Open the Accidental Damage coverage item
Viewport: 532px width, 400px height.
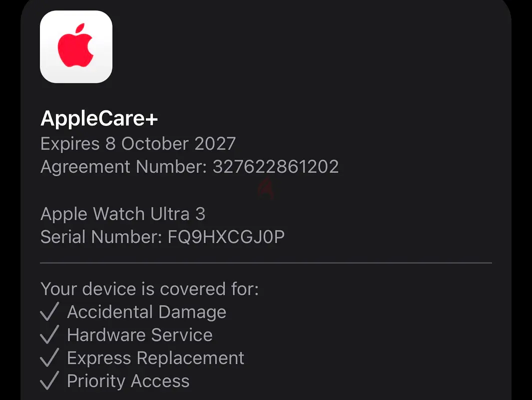coord(146,312)
